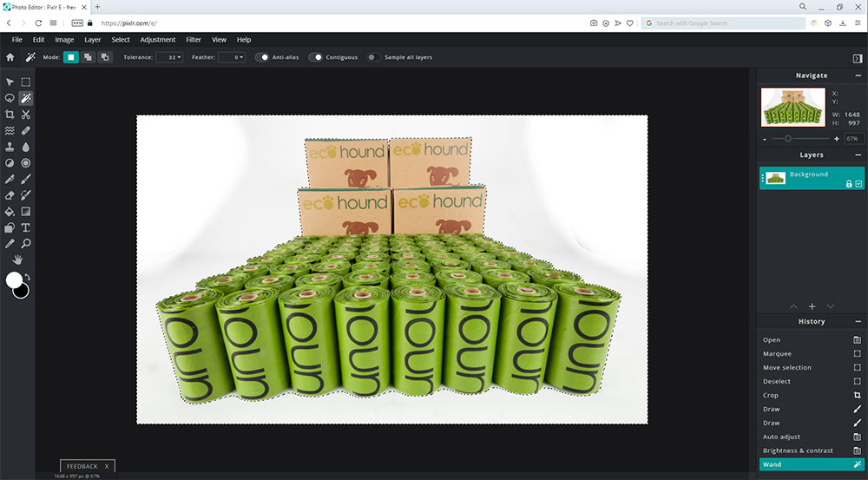Toggle Anti-alias switch

click(262, 57)
